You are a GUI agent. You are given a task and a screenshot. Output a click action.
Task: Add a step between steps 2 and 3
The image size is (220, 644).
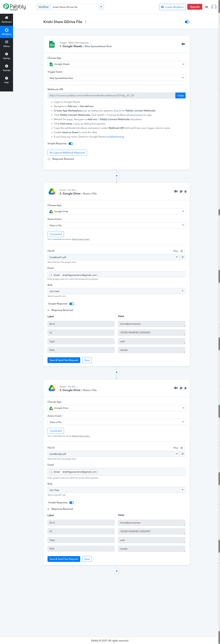116,372
